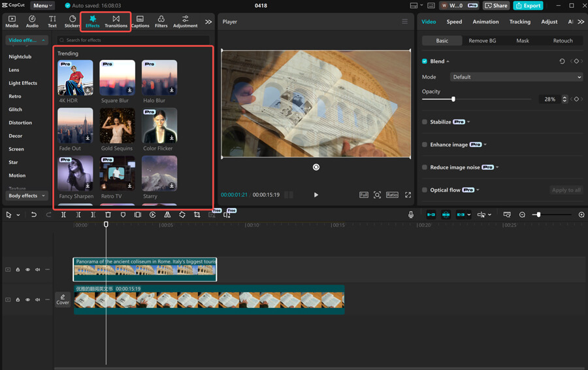This screenshot has width=588, height=370.
Task: Click the Share button
Action: pyautogui.click(x=496, y=5)
